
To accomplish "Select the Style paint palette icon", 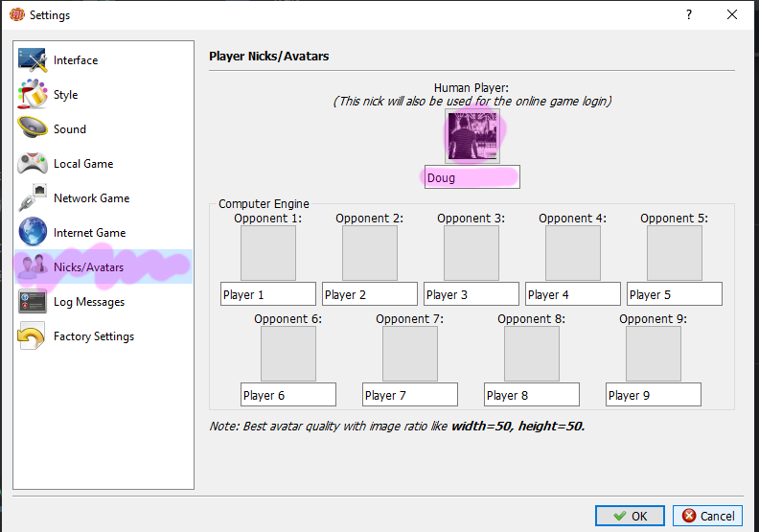I will coord(33,95).
